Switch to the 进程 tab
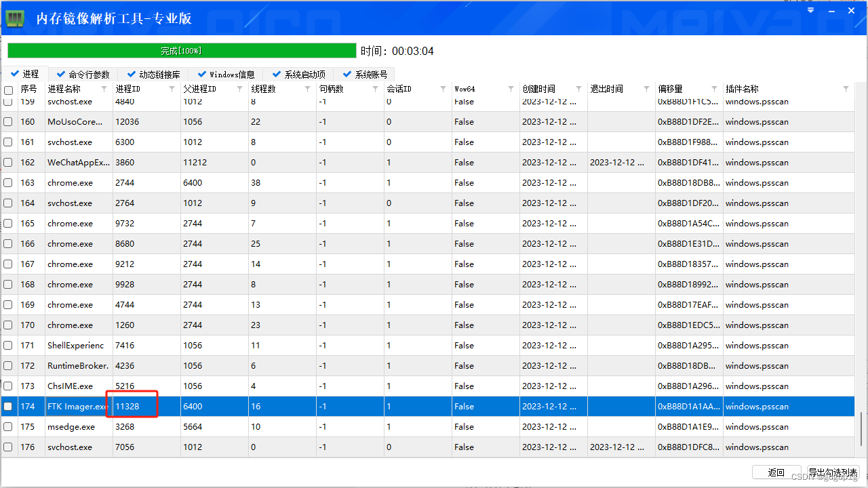868x488 pixels. pos(25,74)
